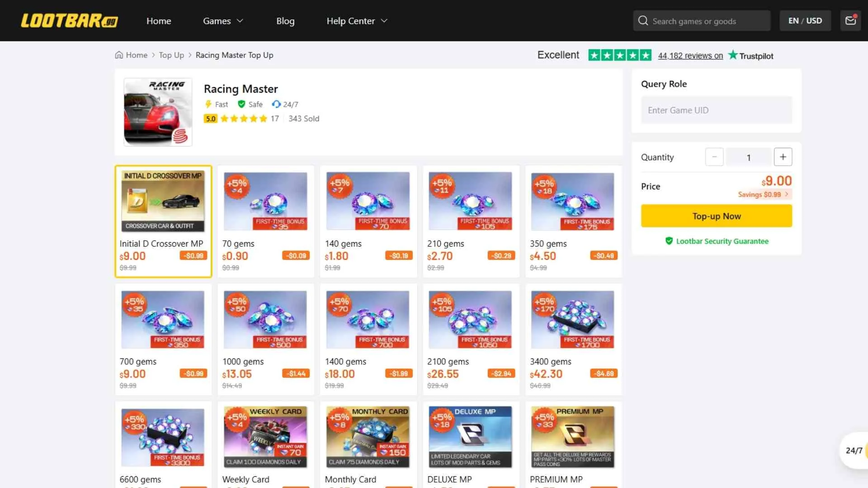Click the search magnifier icon

pyautogui.click(x=643, y=21)
